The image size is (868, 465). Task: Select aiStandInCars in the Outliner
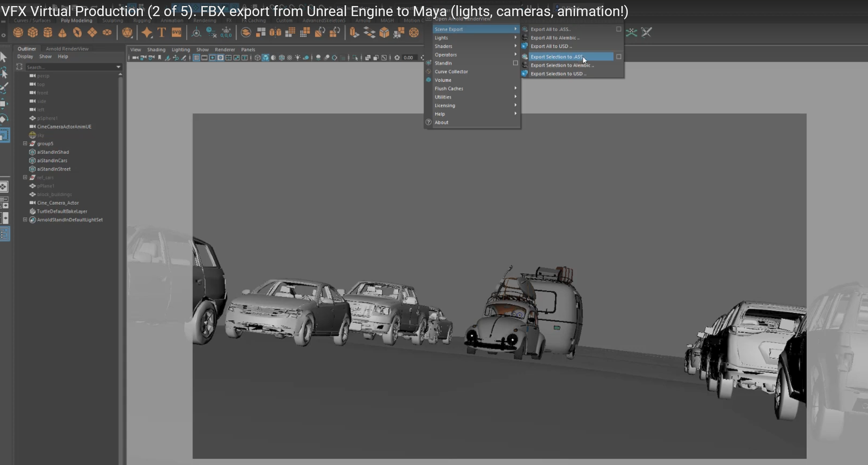pyautogui.click(x=52, y=160)
